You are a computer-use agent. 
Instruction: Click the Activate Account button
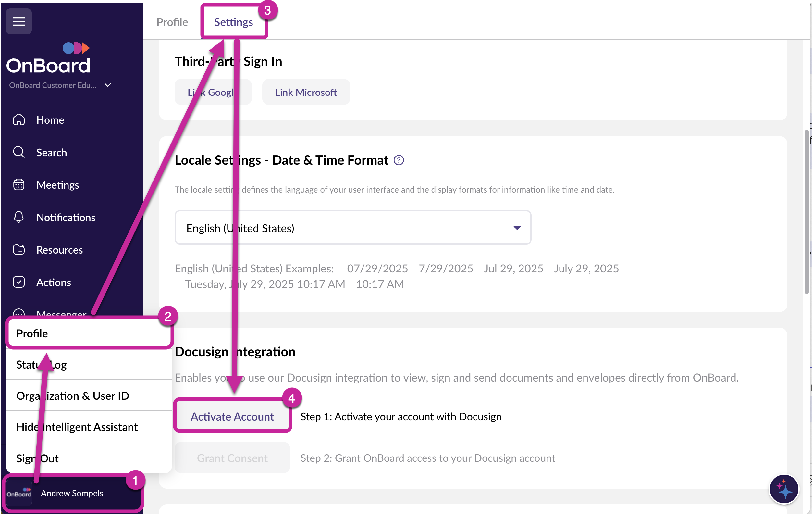(x=232, y=417)
